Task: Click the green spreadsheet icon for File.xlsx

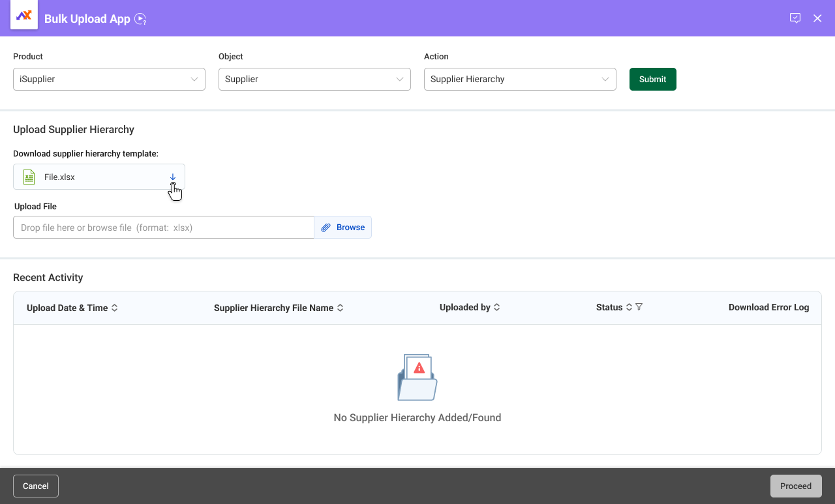Action: [x=29, y=177]
